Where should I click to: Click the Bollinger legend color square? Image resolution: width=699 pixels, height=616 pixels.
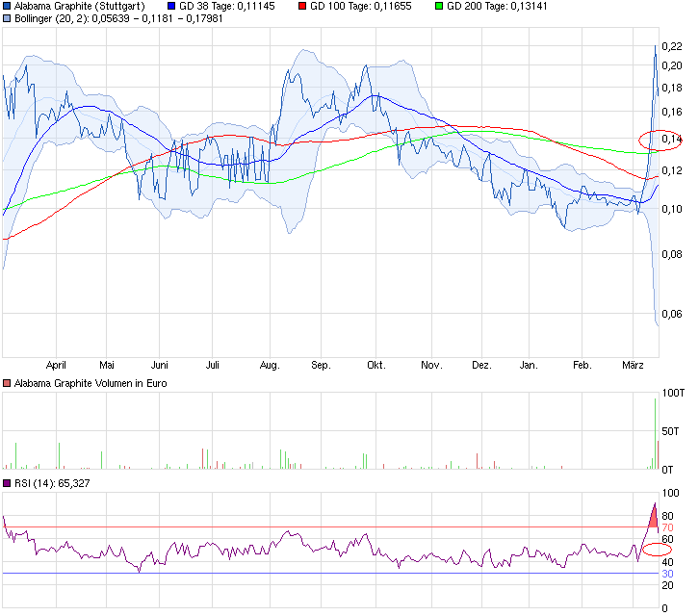(8, 18)
